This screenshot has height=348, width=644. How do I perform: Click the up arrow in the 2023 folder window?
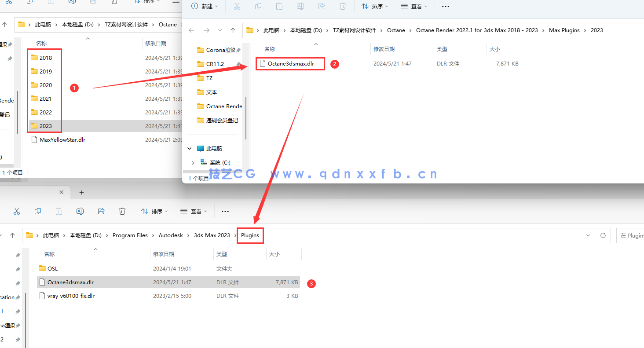click(233, 30)
